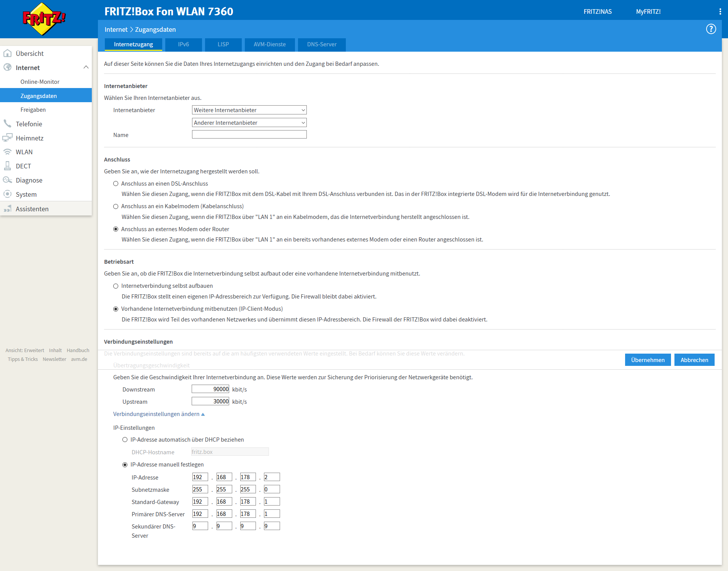The image size is (728, 571).
Task: Click the Übernehmen button
Action: pos(648,360)
